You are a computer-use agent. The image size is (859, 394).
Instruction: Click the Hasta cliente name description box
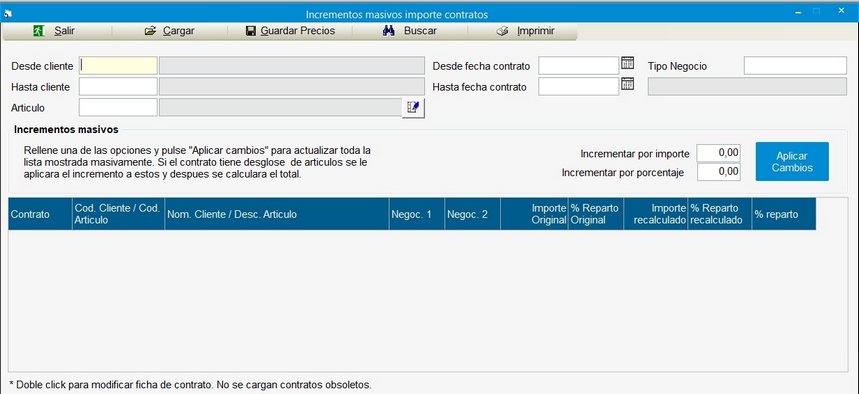[x=292, y=87]
